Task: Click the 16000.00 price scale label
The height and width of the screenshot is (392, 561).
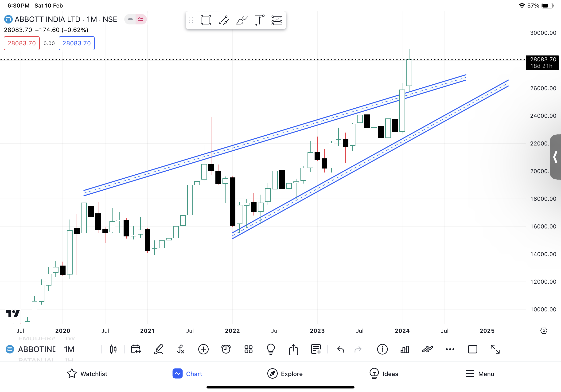Action: (543, 226)
